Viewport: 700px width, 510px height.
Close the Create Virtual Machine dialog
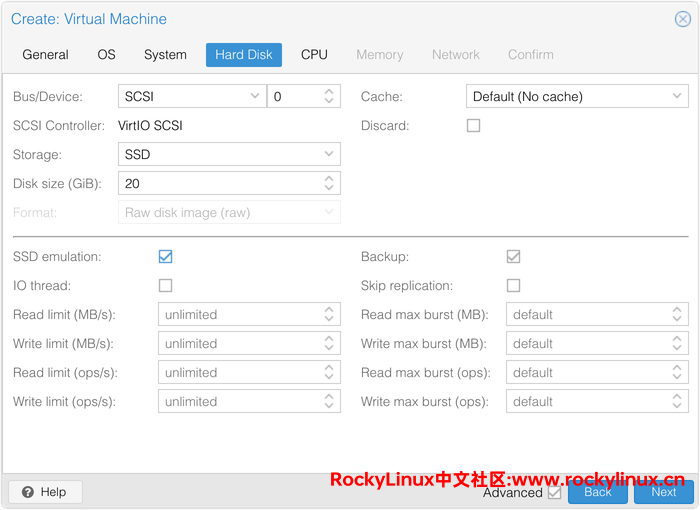(x=683, y=19)
